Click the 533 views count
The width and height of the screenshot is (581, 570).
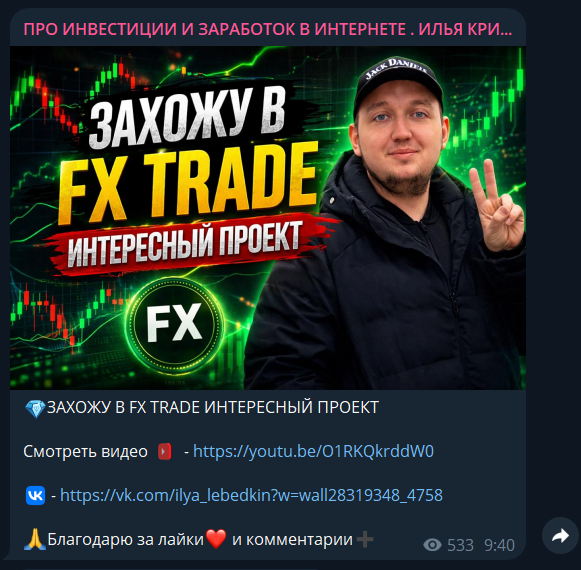[460, 545]
